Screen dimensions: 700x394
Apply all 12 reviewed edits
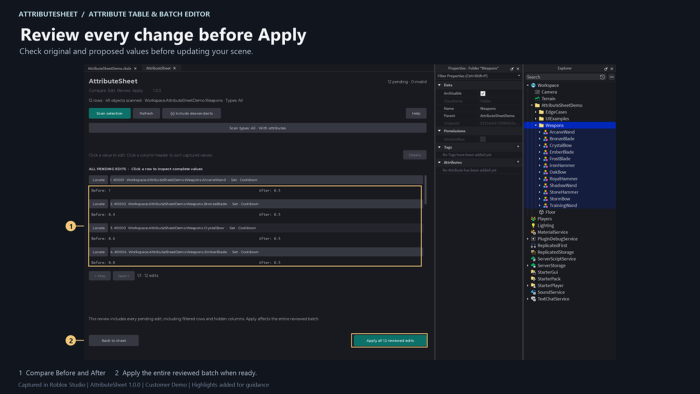click(390, 340)
